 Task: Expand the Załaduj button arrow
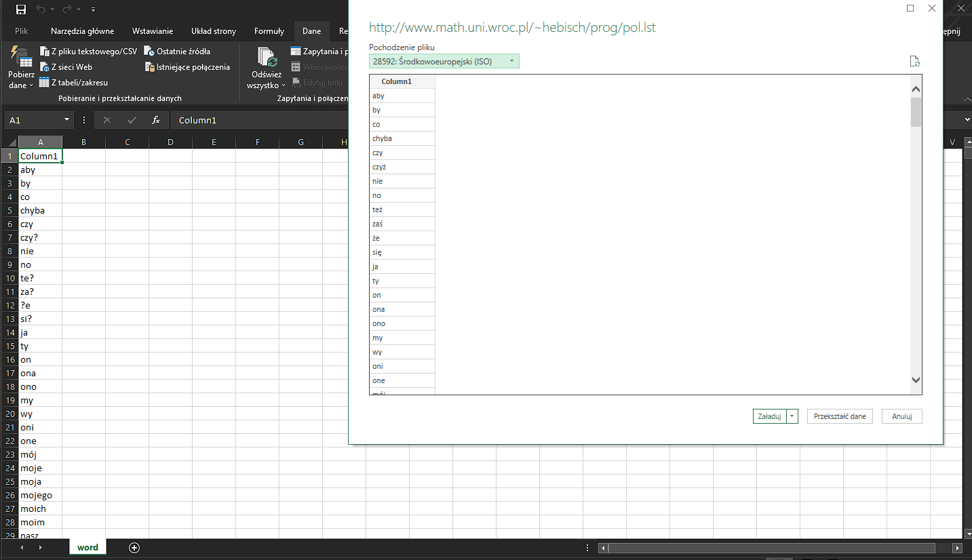[x=792, y=416]
